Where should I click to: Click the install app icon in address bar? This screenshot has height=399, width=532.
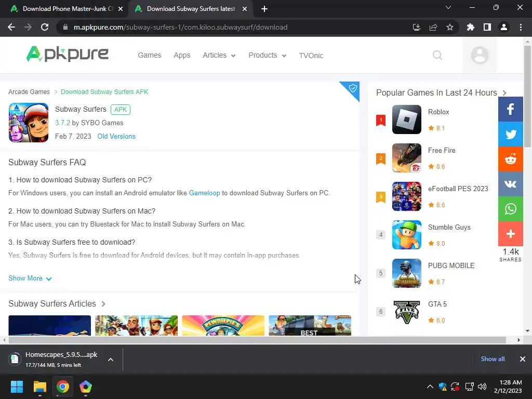click(x=416, y=27)
